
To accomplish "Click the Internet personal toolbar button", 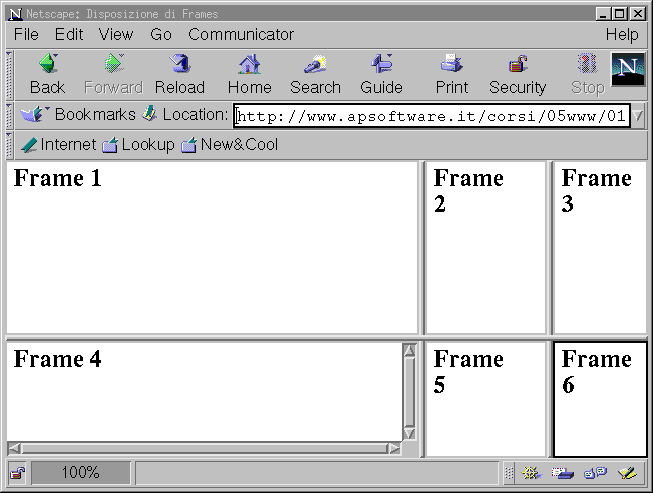I will (x=58, y=145).
